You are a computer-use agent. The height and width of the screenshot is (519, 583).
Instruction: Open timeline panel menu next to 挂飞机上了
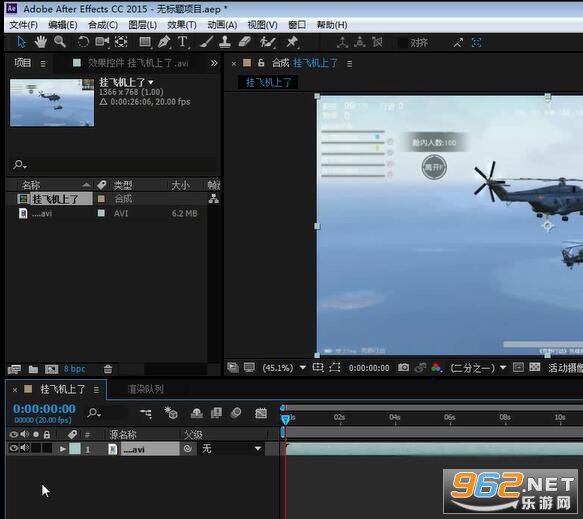click(x=96, y=390)
